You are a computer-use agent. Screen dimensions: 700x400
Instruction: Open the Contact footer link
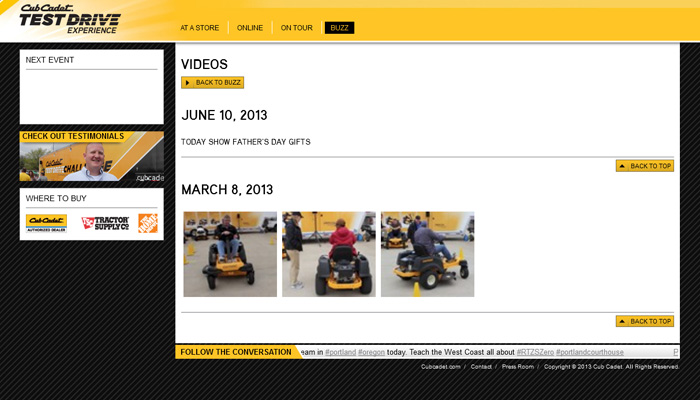(481, 367)
